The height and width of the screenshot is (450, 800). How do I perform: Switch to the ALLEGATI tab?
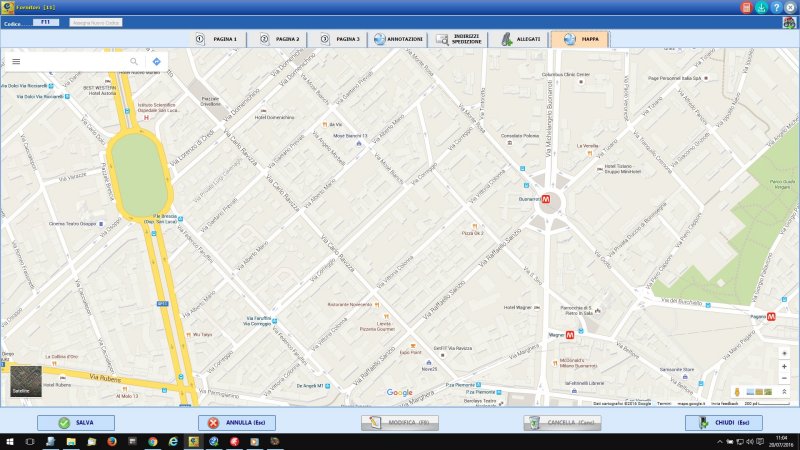click(519, 39)
